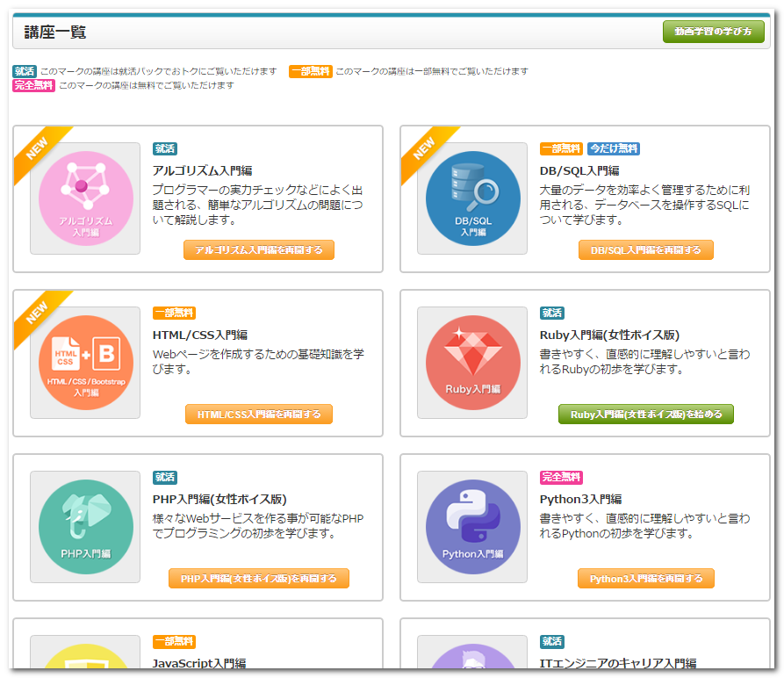Click the 今だけ無料 badge on DB/SQL入門編
This screenshot has height=678, width=784.
pyautogui.click(x=613, y=148)
